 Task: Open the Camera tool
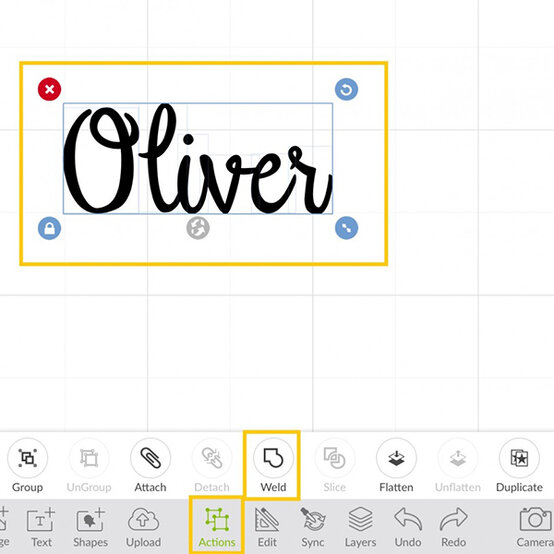click(535, 526)
